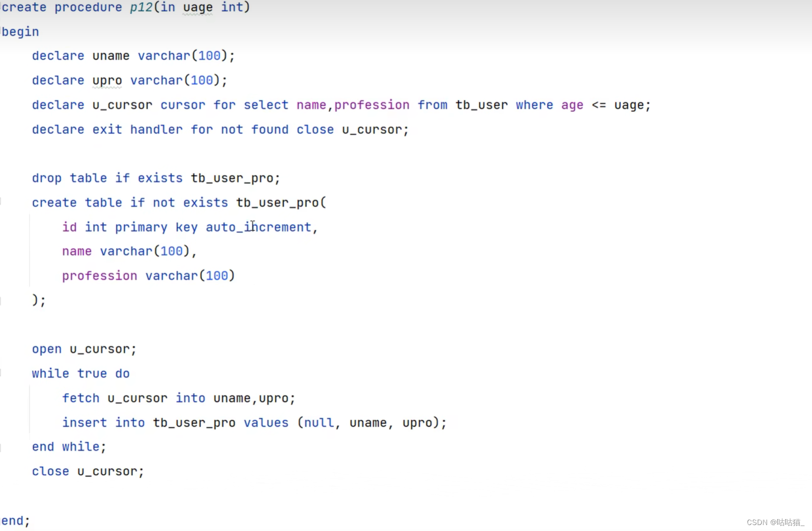Image resolution: width=812 pixels, height=531 pixels.
Task: Click the procedure name 'p12'
Action: [141, 7]
